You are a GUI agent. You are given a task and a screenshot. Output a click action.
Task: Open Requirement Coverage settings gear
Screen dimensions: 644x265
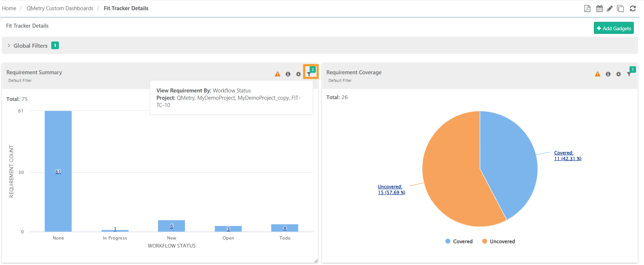619,74
